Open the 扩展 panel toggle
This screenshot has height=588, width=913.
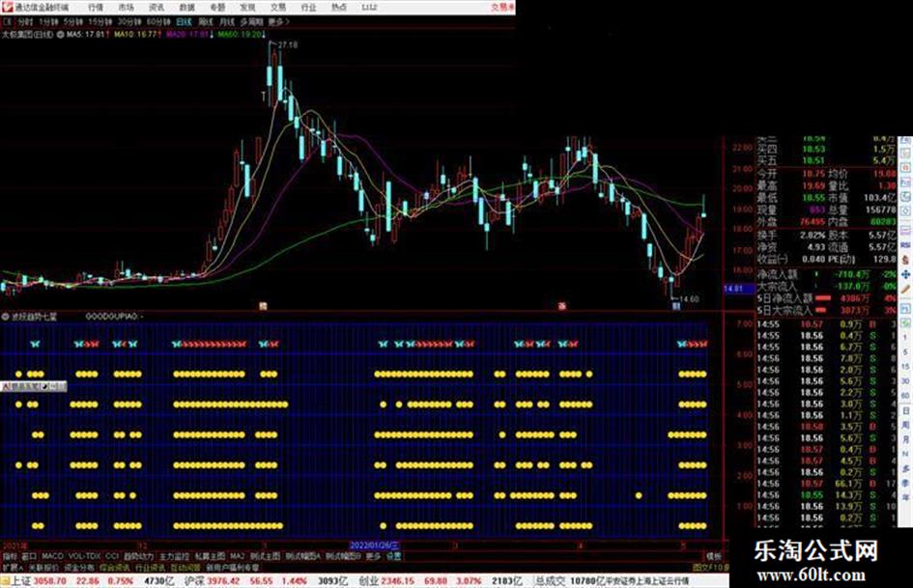[13, 567]
